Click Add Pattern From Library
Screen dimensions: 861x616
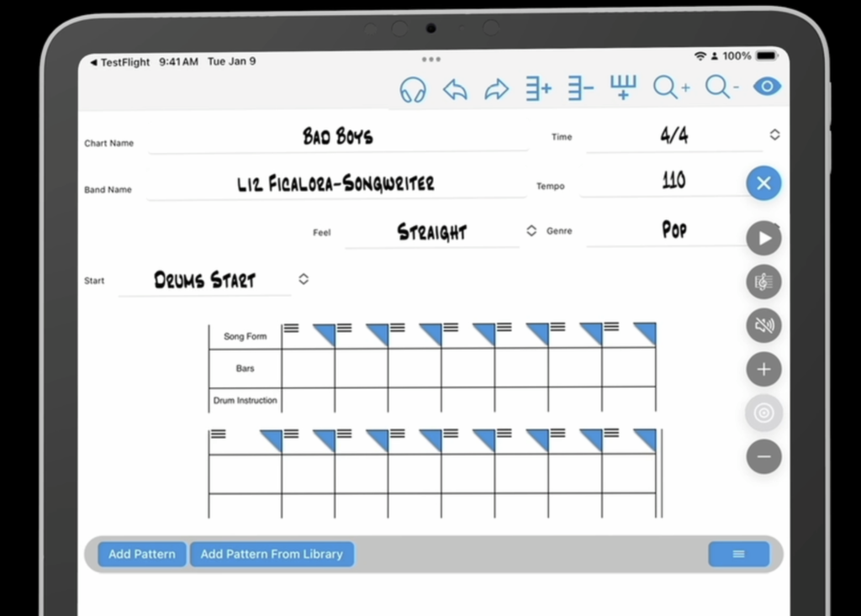[x=272, y=554]
